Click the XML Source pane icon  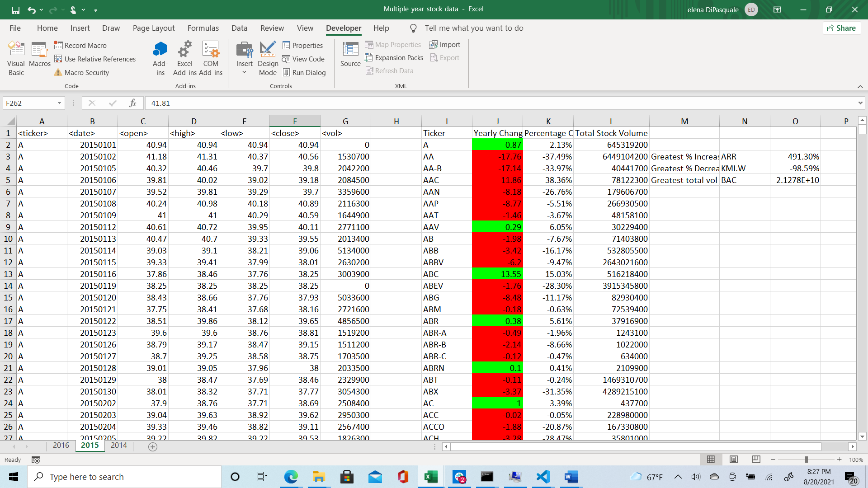pyautogui.click(x=350, y=53)
